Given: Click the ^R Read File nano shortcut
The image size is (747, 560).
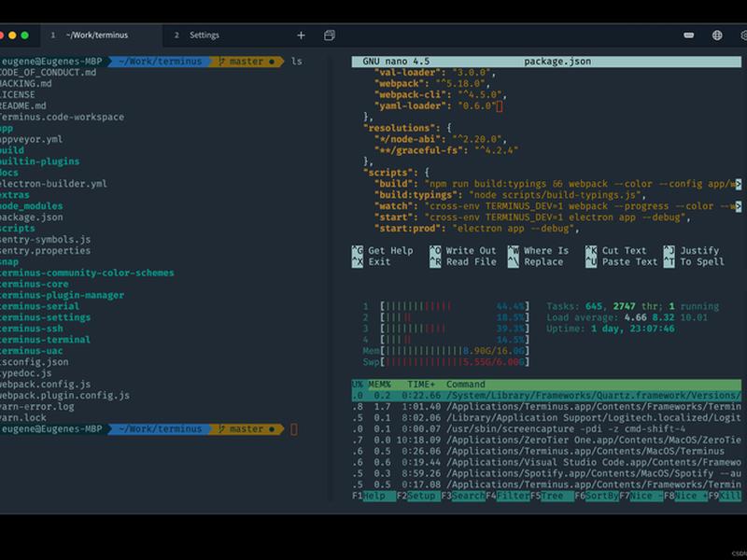Looking at the screenshot, I should point(463,262).
